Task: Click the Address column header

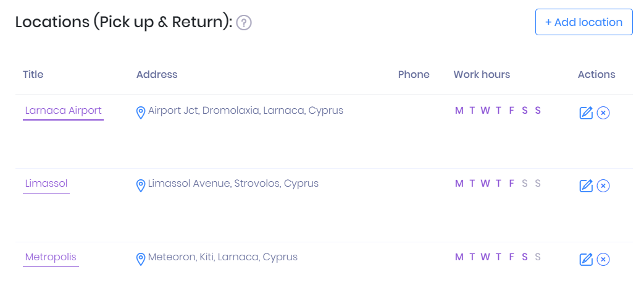Action: pyautogui.click(x=157, y=74)
